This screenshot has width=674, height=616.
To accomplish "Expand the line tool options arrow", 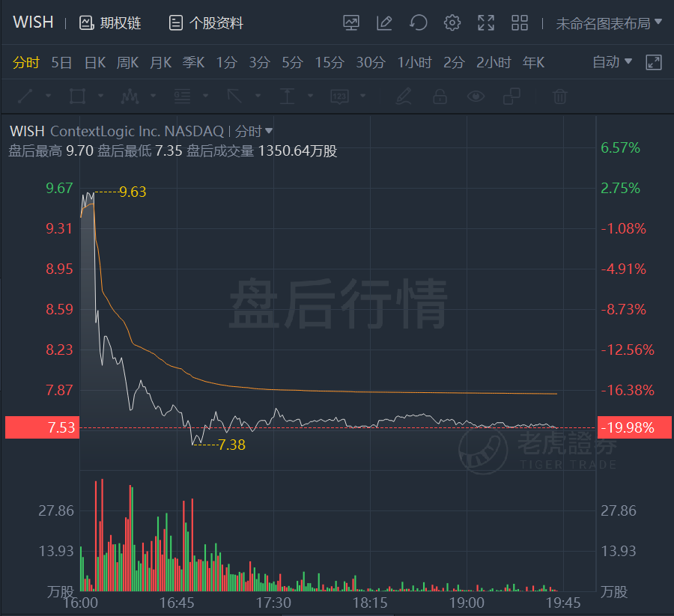I will (x=48, y=95).
